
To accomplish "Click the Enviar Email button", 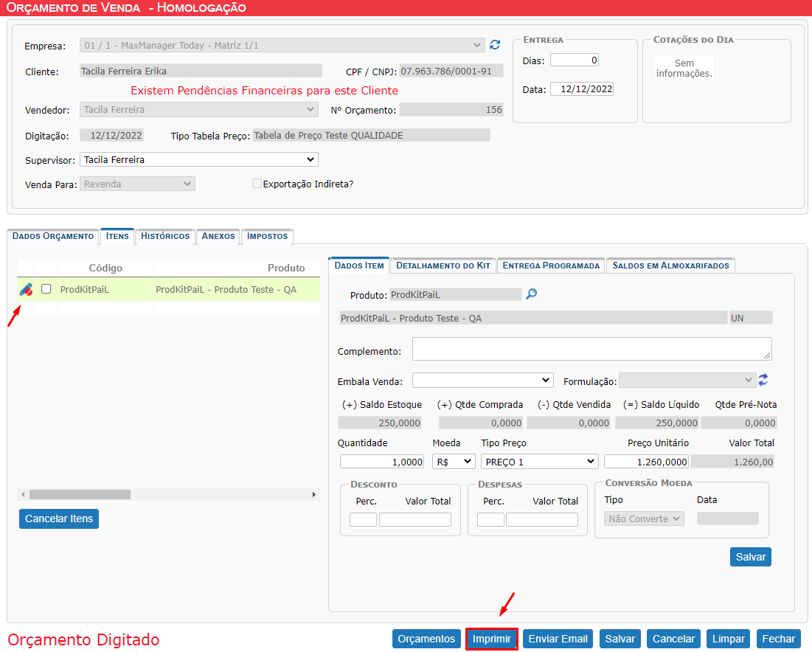I will (558, 639).
